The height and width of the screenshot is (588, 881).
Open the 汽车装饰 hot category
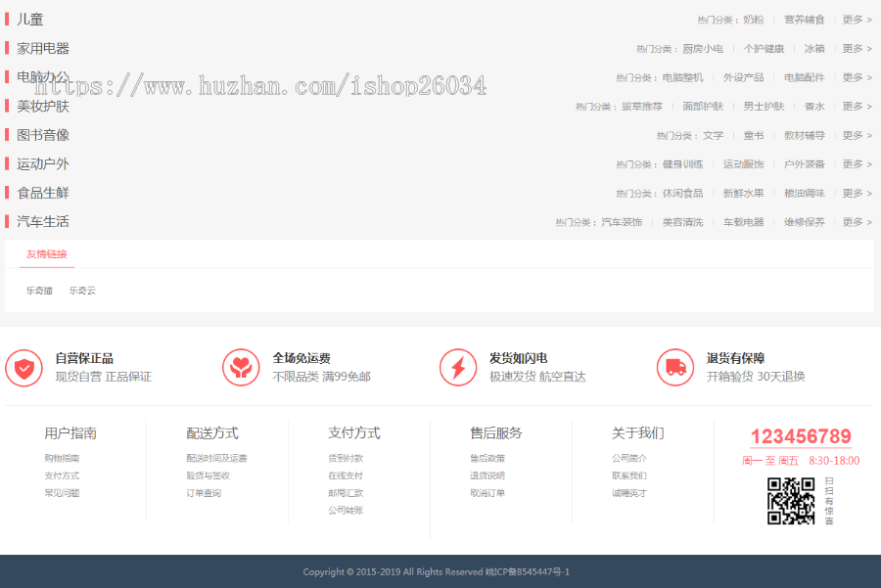coord(622,222)
